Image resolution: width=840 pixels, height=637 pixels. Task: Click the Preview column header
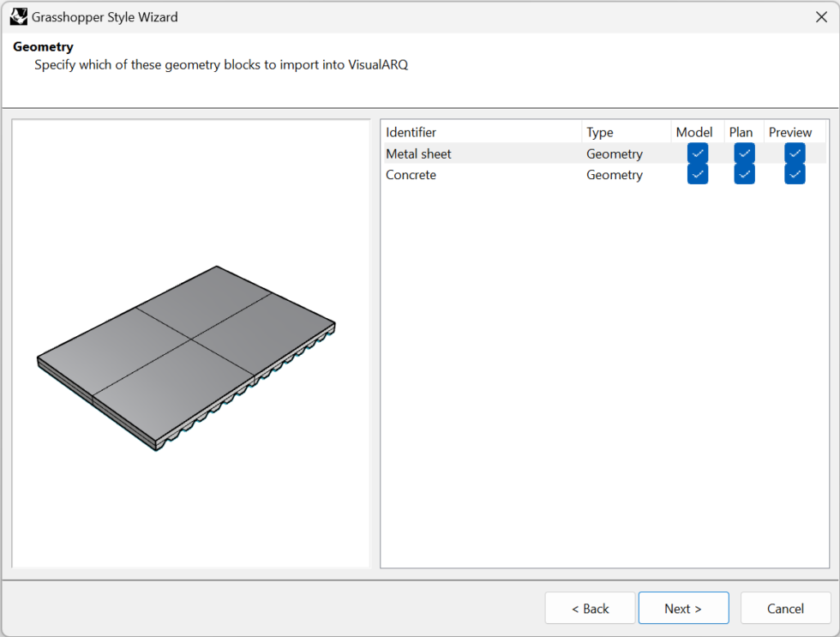pos(790,132)
